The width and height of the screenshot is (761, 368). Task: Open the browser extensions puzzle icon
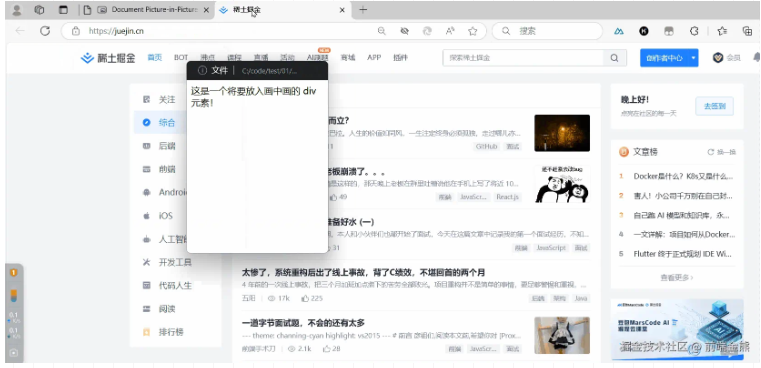pyautogui.click(x=694, y=31)
